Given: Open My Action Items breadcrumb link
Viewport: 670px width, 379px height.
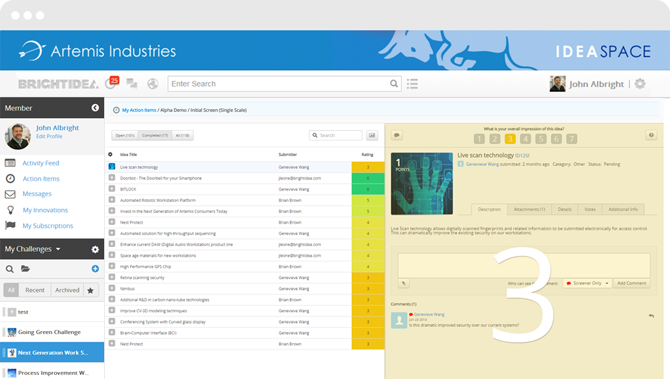Looking at the screenshot, I should (139, 110).
